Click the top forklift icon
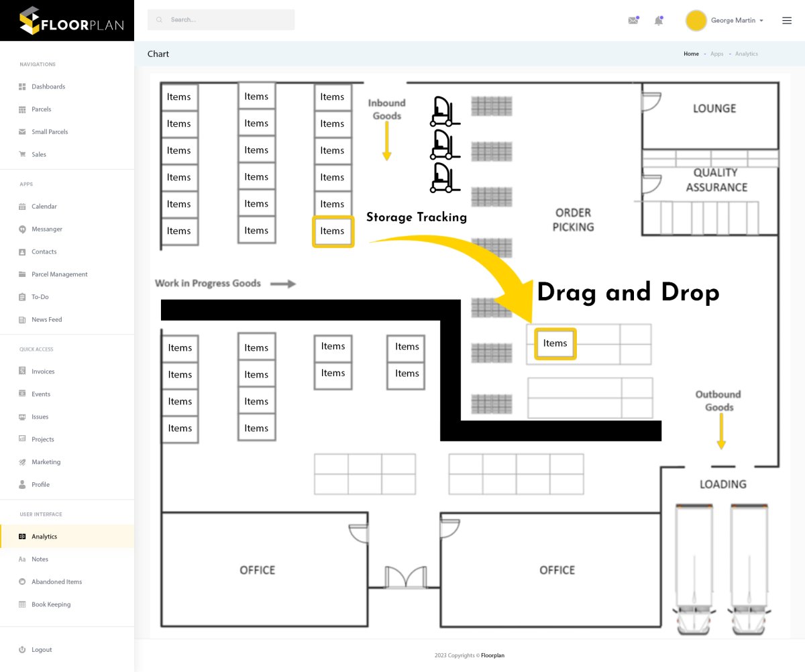The height and width of the screenshot is (672, 805). 442,111
